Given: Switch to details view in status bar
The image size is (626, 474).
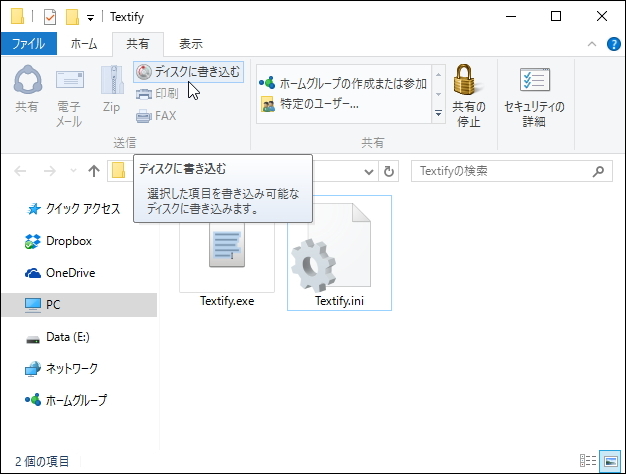Looking at the screenshot, I should [588, 460].
